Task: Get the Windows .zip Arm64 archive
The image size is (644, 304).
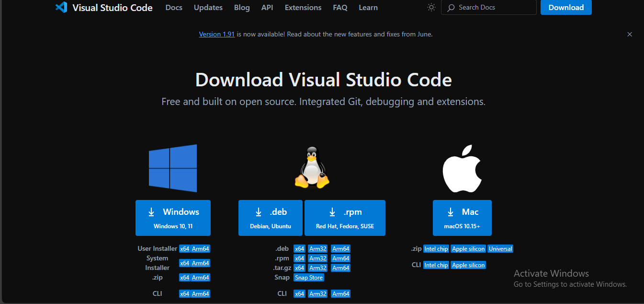Action: (201, 278)
